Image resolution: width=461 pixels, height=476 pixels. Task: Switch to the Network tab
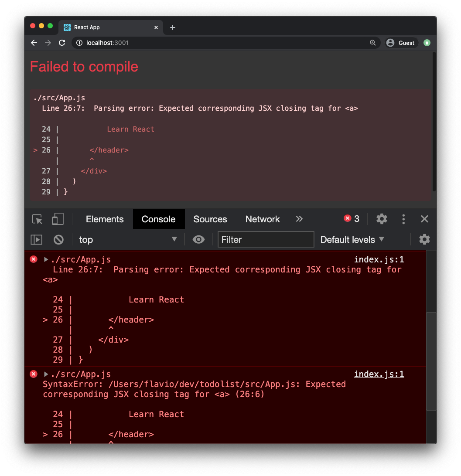pyautogui.click(x=262, y=219)
